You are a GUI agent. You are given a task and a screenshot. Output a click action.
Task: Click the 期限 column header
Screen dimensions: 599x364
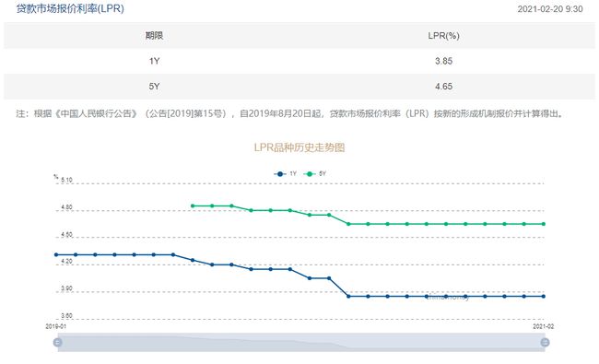154,36
